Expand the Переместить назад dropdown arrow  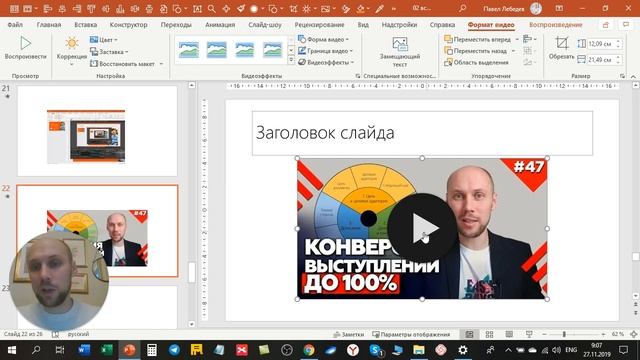pyautogui.click(x=513, y=51)
